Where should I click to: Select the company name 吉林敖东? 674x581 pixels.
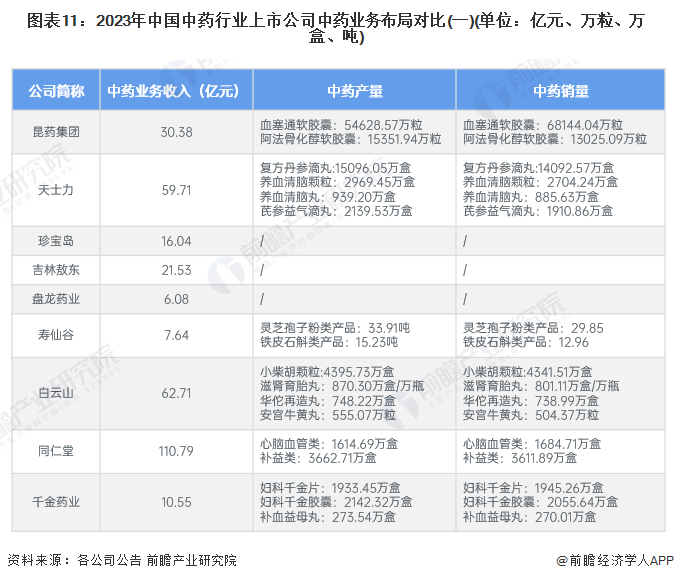[x=56, y=270]
